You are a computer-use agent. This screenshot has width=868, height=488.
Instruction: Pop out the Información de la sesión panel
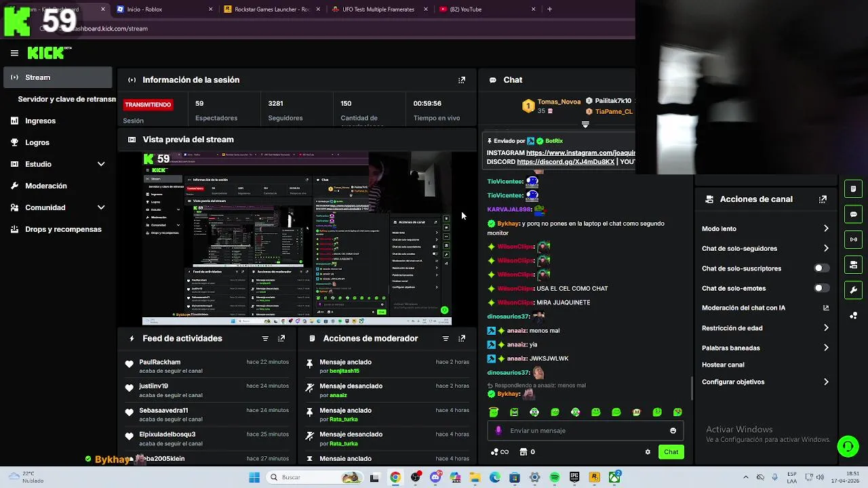click(x=462, y=80)
